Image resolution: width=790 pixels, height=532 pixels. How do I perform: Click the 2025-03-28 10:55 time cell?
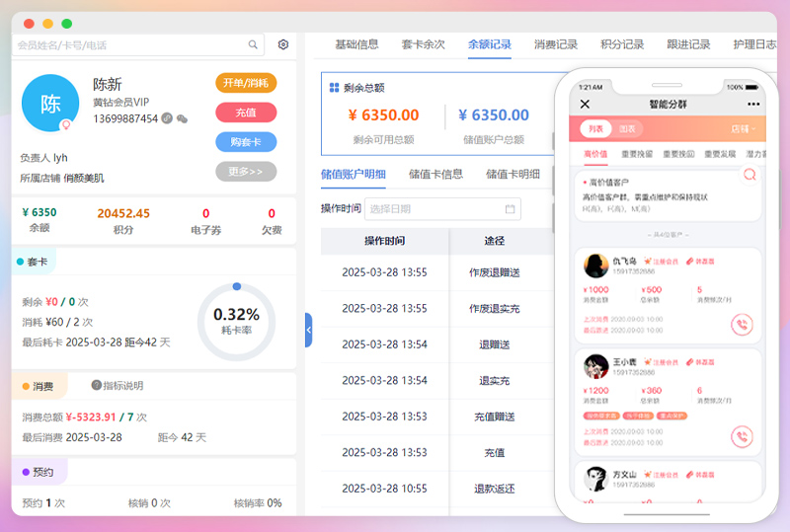click(x=384, y=489)
